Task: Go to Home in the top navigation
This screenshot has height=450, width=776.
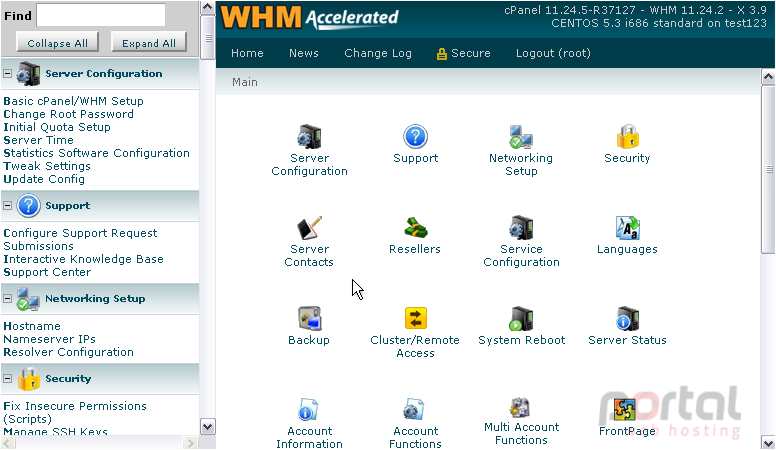Action: click(x=247, y=53)
